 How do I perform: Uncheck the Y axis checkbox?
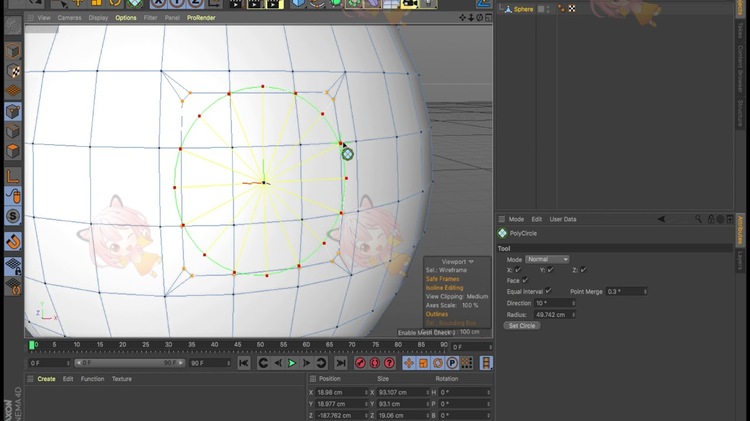(x=551, y=270)
